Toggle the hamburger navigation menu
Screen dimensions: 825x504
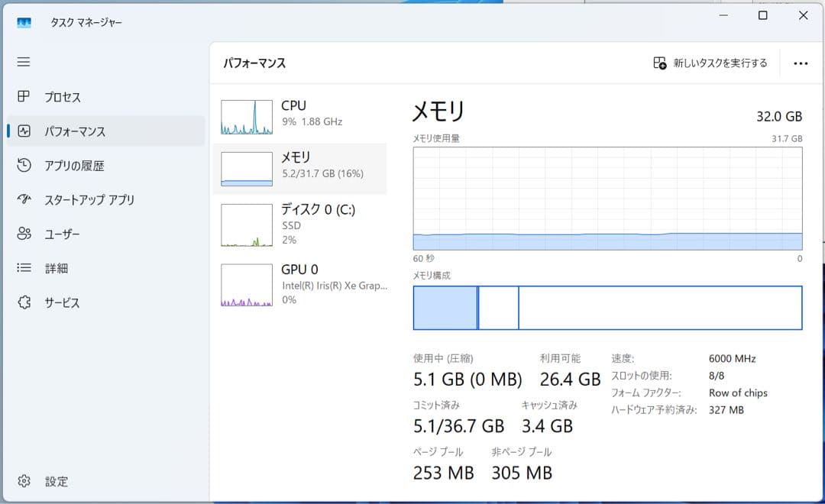pyautogui.click(x=24, y=62)
